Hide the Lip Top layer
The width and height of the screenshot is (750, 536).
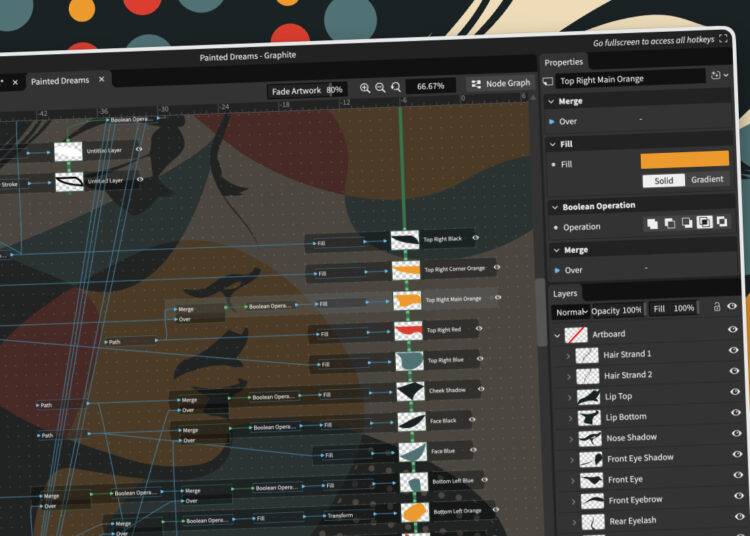point(735,392)
